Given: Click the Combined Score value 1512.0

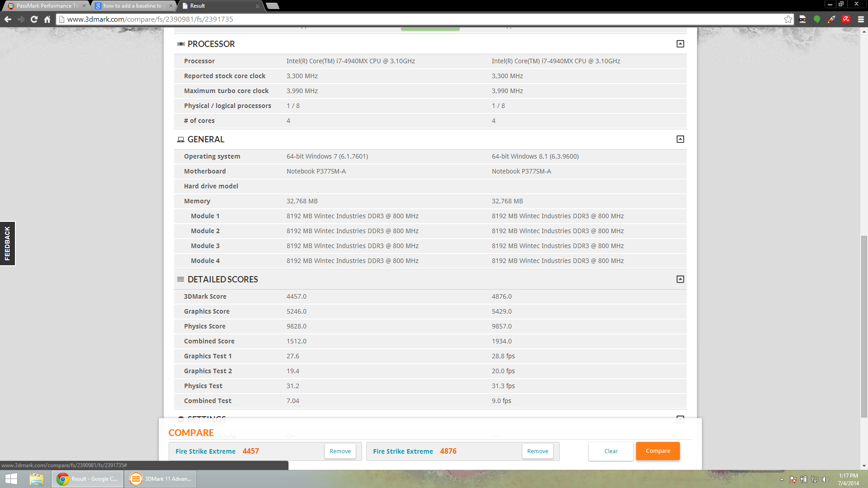Looking at the screenshot, I should click(x=296, y=341).
